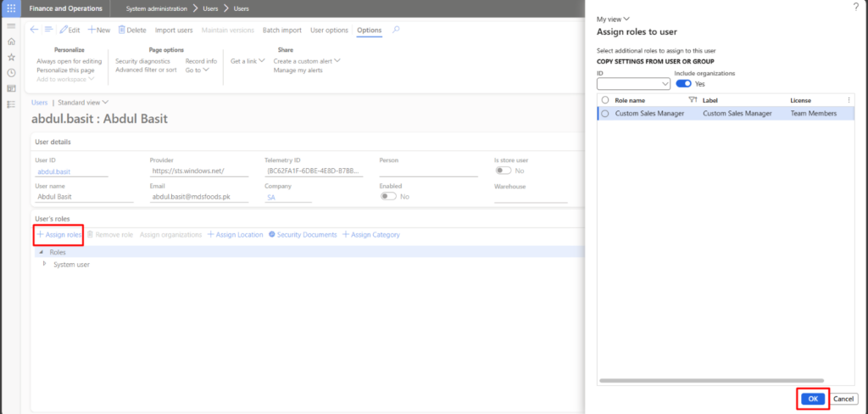This screenshot has width=868, height=414.
Task: Click OK in Assign roles dialog
Action: (813, 399)
